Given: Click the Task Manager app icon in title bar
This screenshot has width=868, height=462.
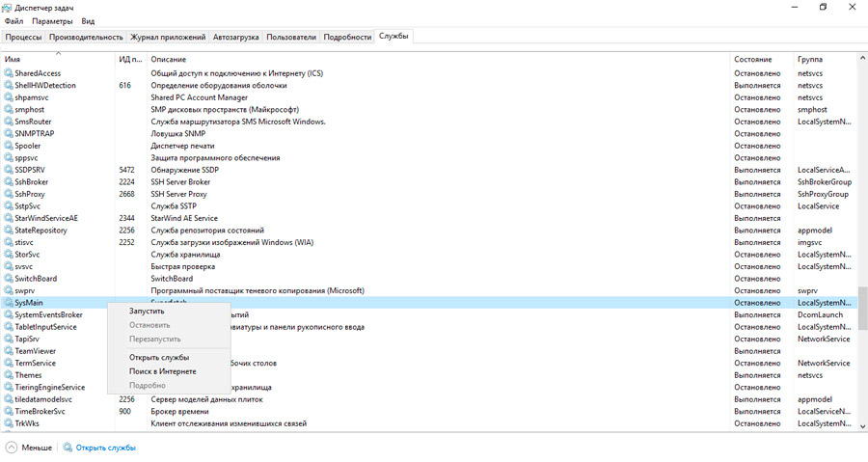Looking at the screenshot, I should click(8, 7).
